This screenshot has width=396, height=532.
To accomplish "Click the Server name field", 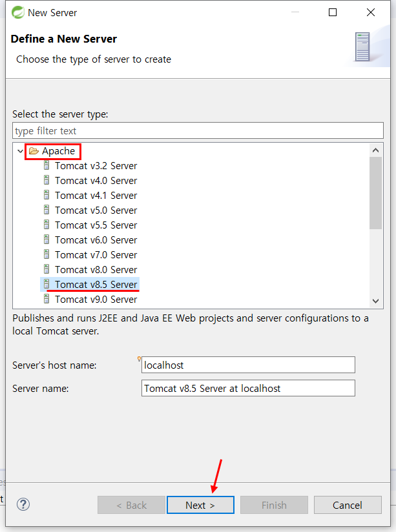I will [248, 388].
